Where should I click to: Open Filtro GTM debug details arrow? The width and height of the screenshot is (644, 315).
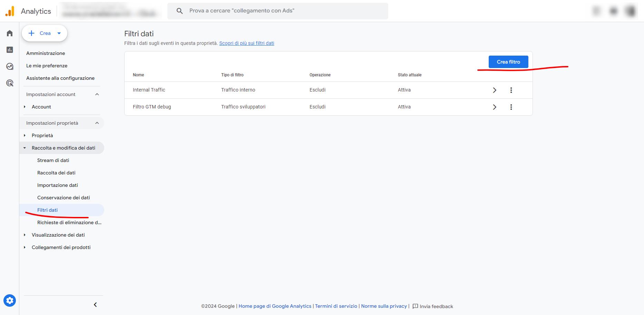point(495,107)
